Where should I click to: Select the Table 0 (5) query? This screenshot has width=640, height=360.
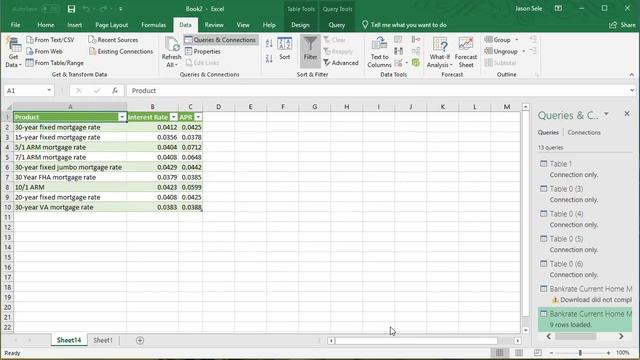[x=585, y=244]
